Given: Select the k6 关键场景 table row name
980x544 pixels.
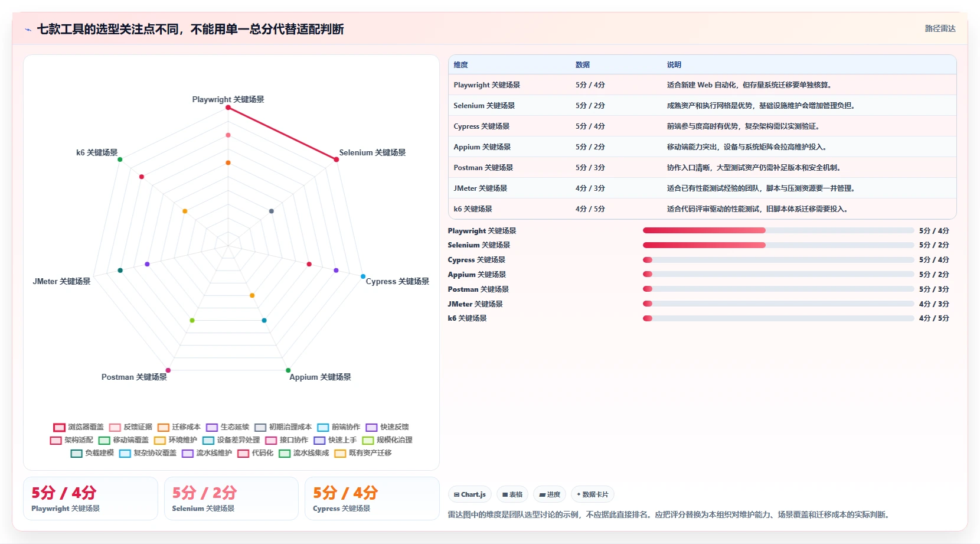Looking at the screenshot, I should (x=473, y=209).
